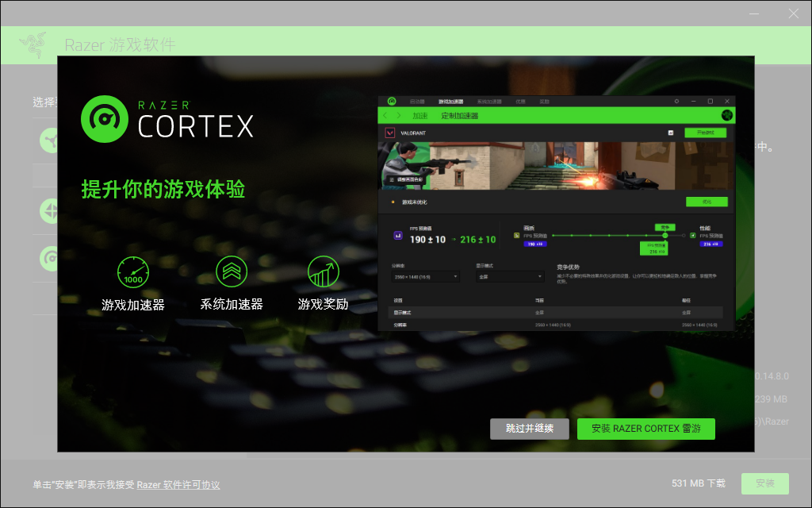Click the purple FPS 预测器 icon

tap(398, 236)
